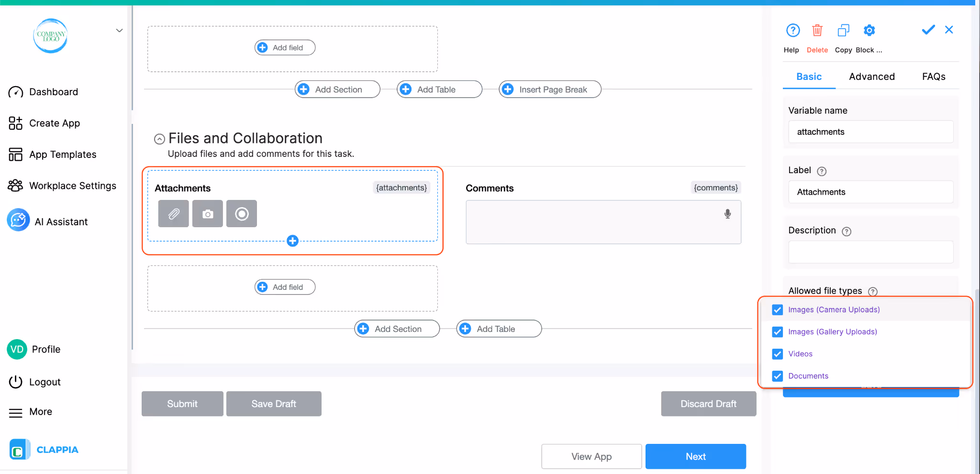980x474 pixels.
Task: Edit the Variable name input field
Action: pyautogui.click(x=870, y=132)
